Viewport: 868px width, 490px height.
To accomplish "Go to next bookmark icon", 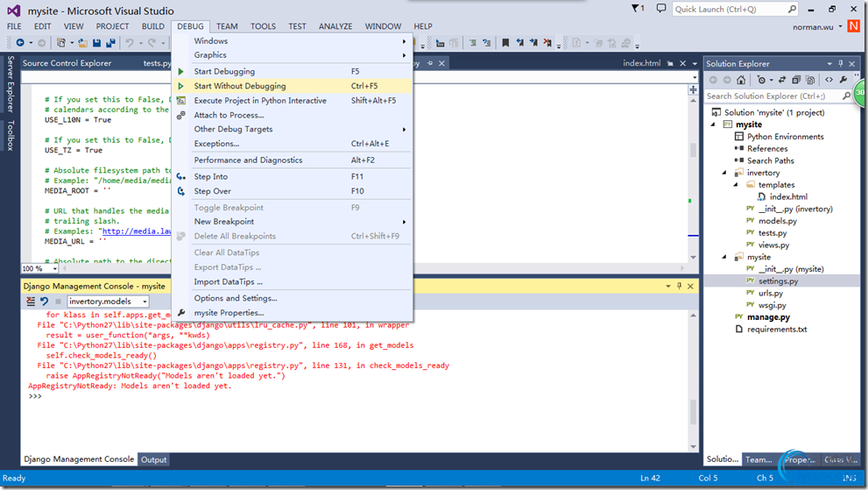I will (533, 43).
